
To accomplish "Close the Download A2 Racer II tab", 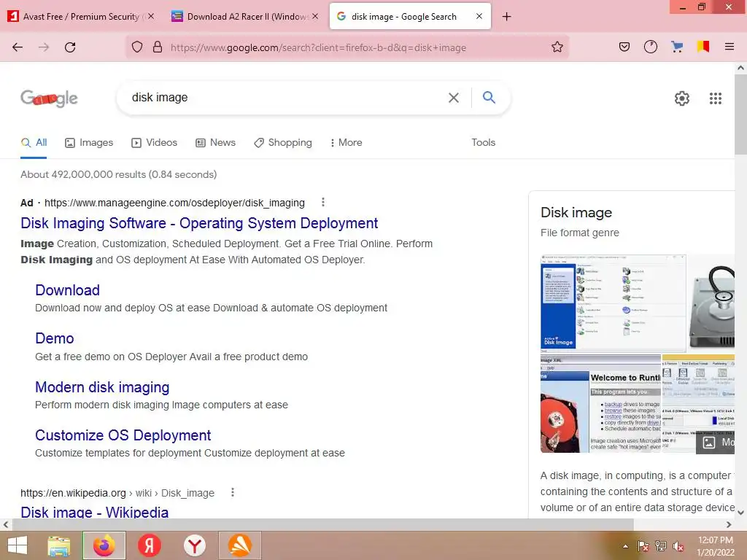I will pyautogui.click(x=315, y=16).
